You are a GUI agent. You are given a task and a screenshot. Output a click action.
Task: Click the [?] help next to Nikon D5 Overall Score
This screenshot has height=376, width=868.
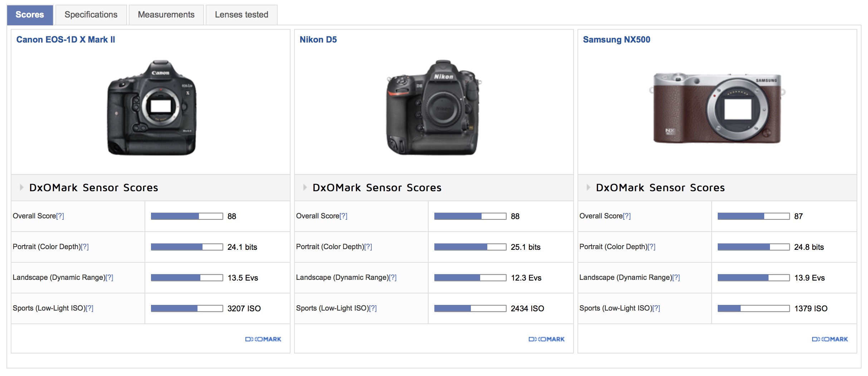coord(343,216)
